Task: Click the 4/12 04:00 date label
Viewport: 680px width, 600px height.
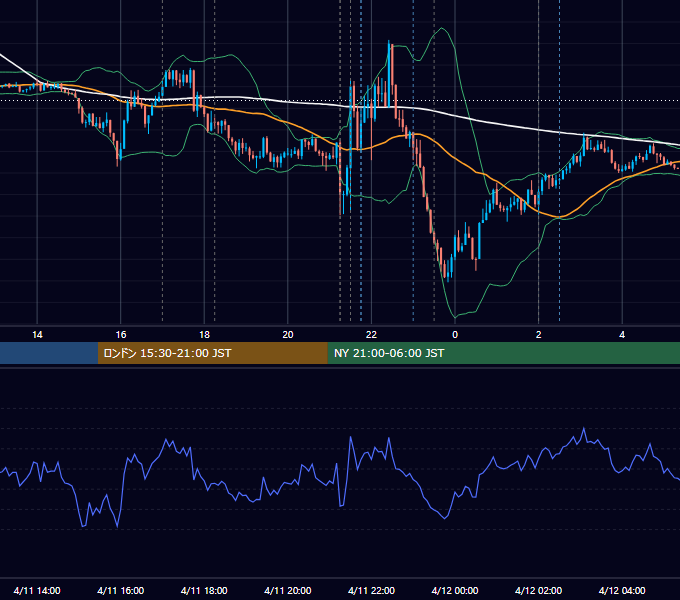Action: (622, 590)
